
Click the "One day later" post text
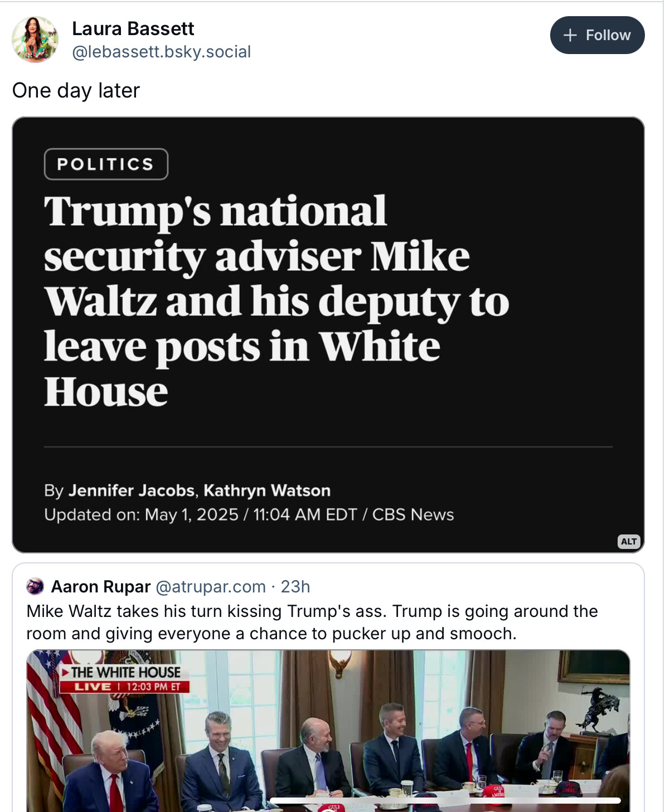click(76, 90)
